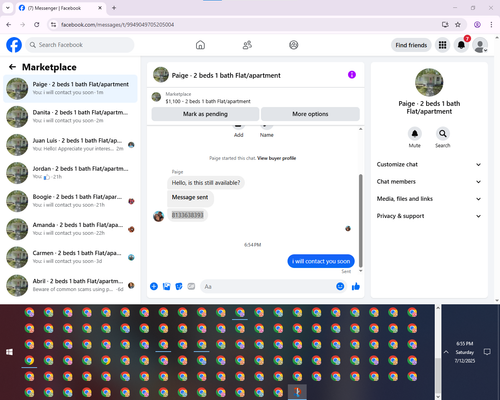
Task: View site information icon in address bar
Action: pyautogui.click(x=53, y=25)
